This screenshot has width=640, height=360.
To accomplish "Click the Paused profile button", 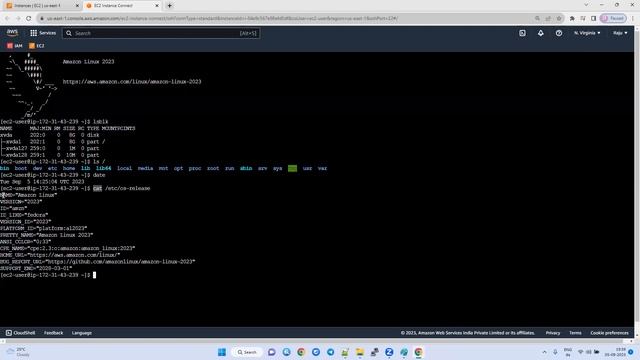I will [x=613, y=18].
